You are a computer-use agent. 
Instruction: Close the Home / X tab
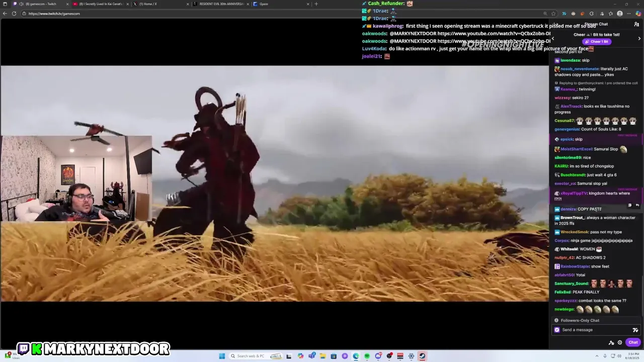(188, 4)
